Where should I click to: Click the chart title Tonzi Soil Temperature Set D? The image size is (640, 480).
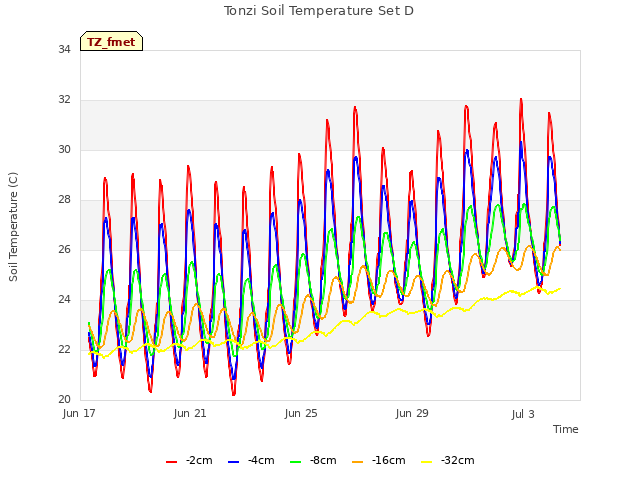tap(319, 11)
